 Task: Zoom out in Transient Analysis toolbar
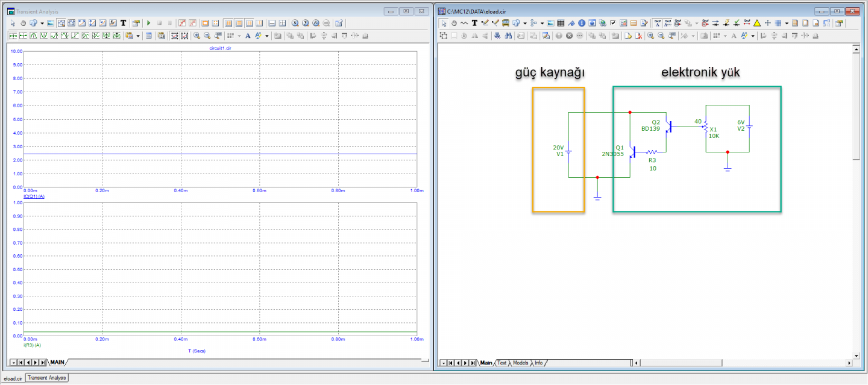click(207, 36)
